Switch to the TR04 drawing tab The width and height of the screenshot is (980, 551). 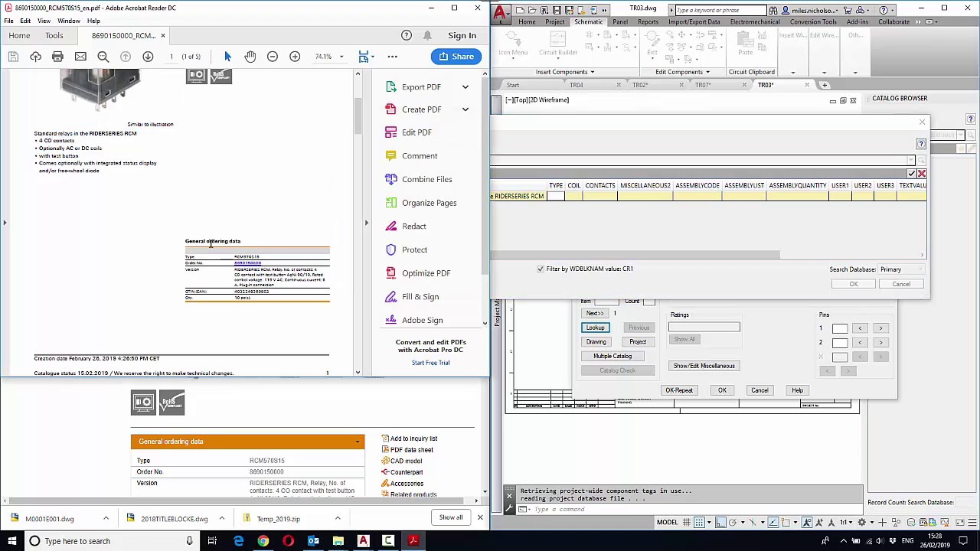[576, 85]
